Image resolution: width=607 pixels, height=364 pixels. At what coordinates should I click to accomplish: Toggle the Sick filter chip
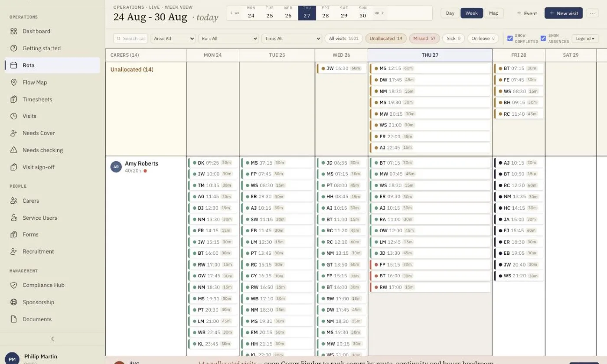coord(454,39)
